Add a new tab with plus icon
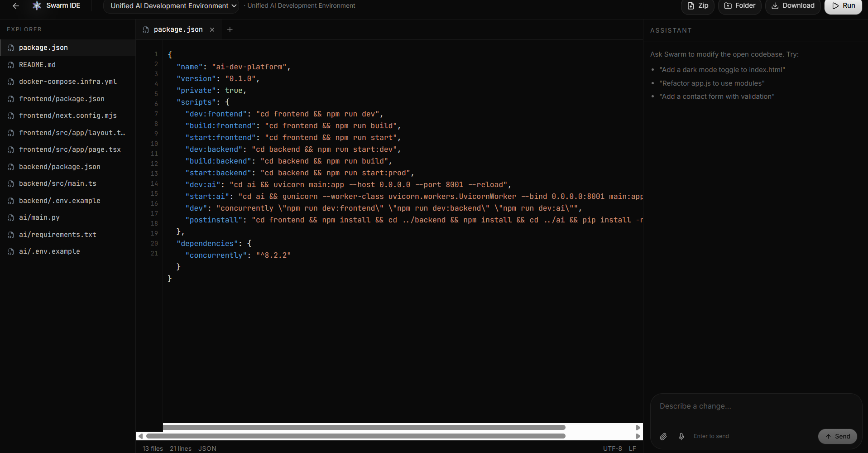This screenshot has height=453, width=868. click(x=230, y=29)
